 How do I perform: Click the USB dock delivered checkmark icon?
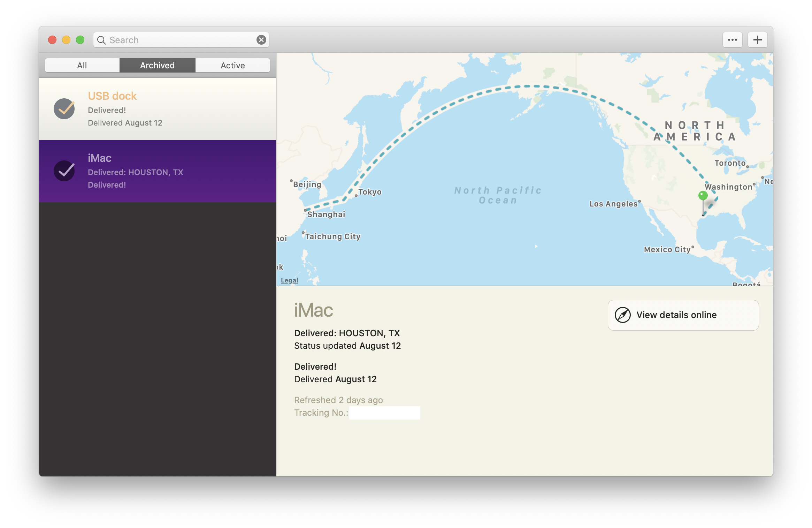tap(64, 109)
